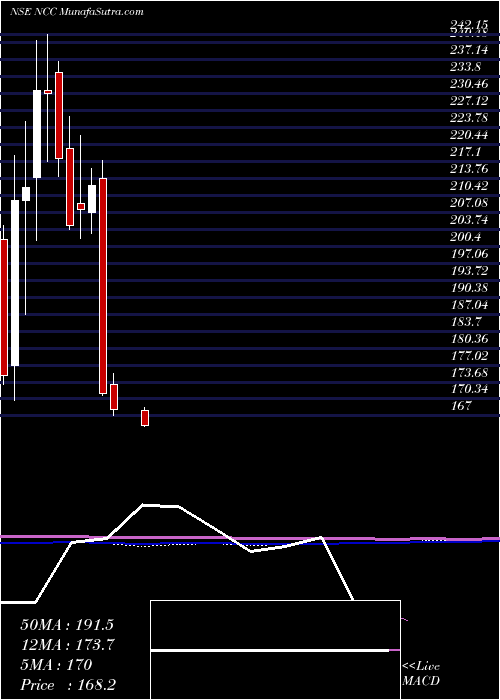Click the <<Live MACD label

[421, 674]
